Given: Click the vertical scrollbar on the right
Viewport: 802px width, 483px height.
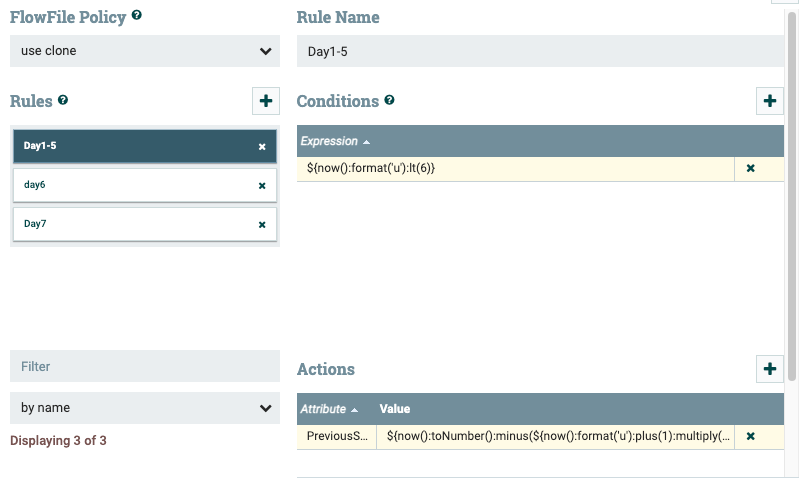Looking at the screenshot, I should click(792, 200).
